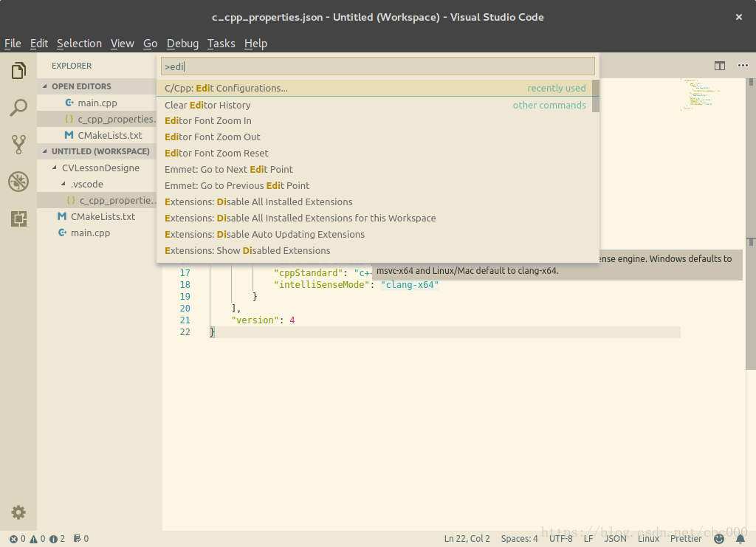
Task: Open the Debug view icon
Action: click(18, 182)
